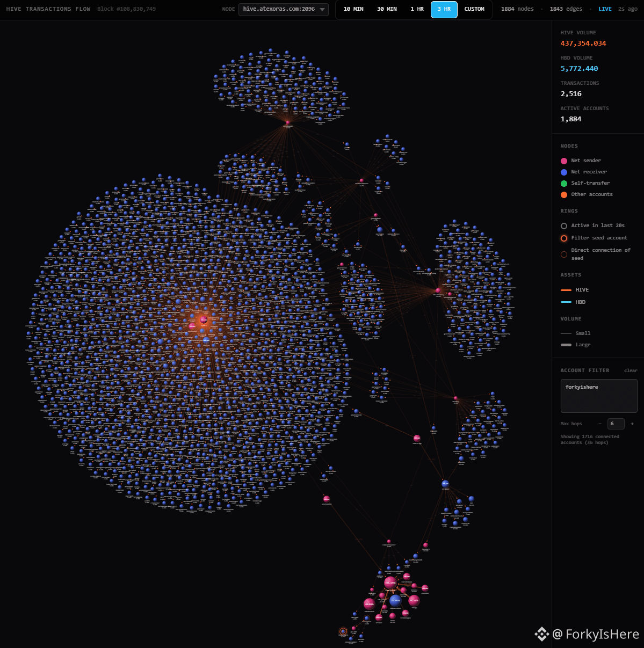
Task: Click the 2s ago update timestamp
Action: (x=628, y=9)
